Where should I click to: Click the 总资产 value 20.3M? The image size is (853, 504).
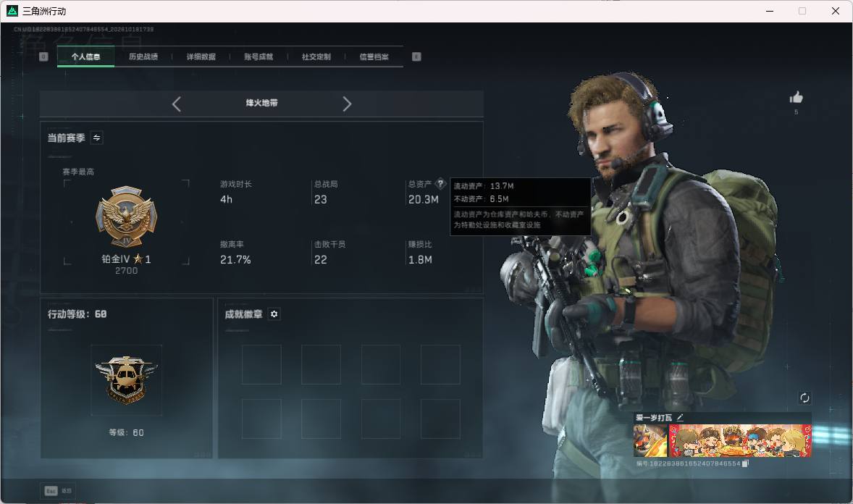pyautogui.click(x=423, y=200)
